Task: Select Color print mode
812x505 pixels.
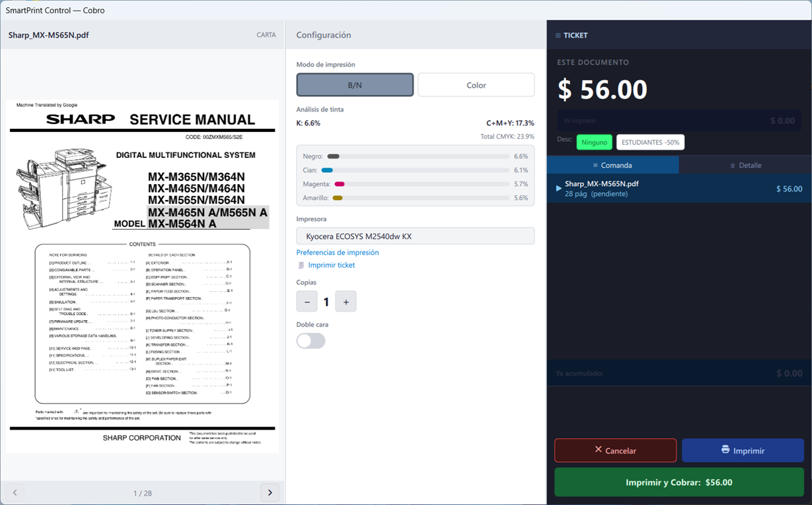Action: (x=476, y=85)
